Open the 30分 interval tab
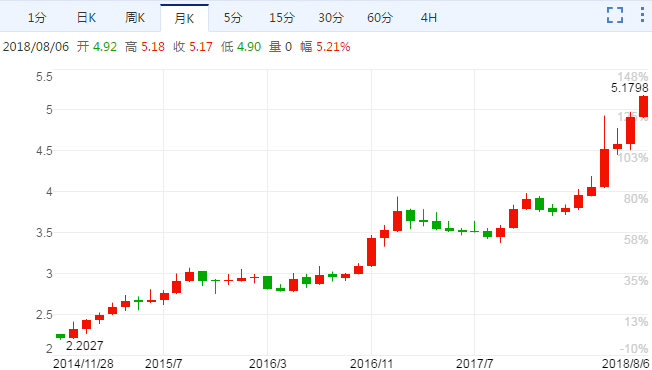 [x=331, y=17]
